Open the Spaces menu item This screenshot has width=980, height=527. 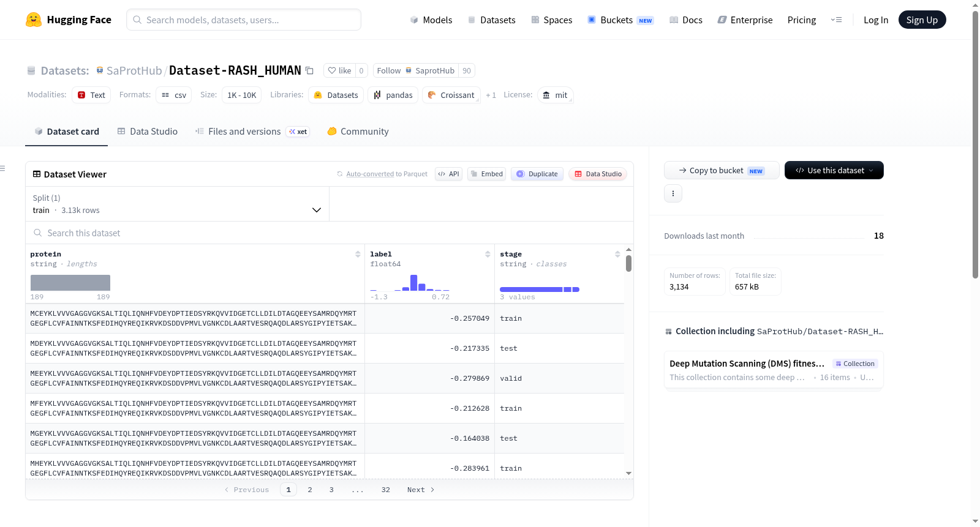(x=551, y=20)
